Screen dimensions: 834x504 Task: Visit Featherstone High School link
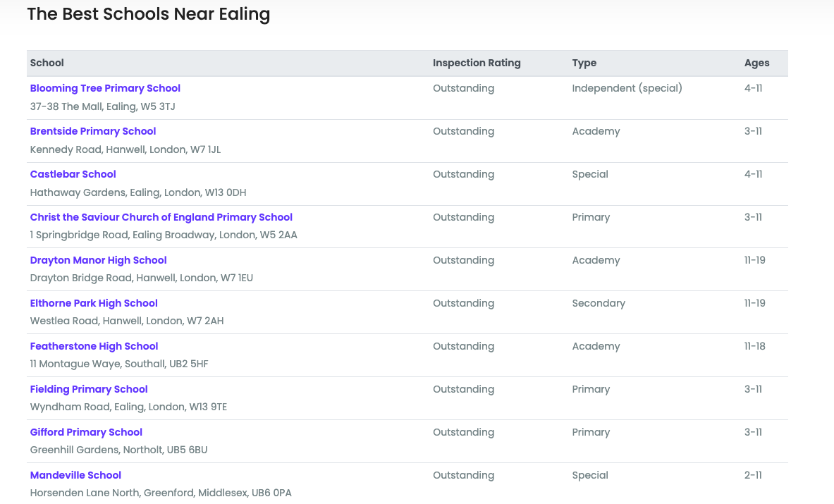pyautogui.click(x=94, y=346)
